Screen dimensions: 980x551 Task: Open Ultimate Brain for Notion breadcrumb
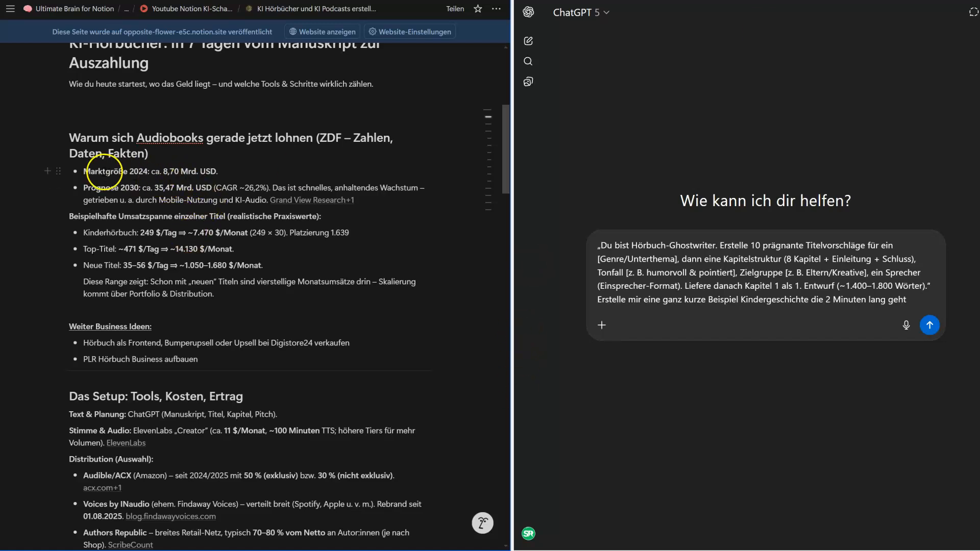coord(69,9)
